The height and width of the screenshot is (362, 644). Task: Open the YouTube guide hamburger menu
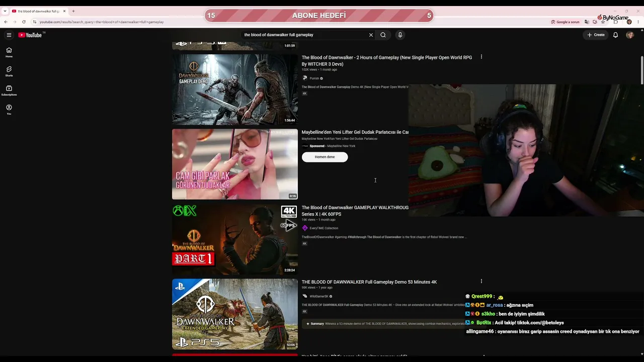[x=9, y=35]
